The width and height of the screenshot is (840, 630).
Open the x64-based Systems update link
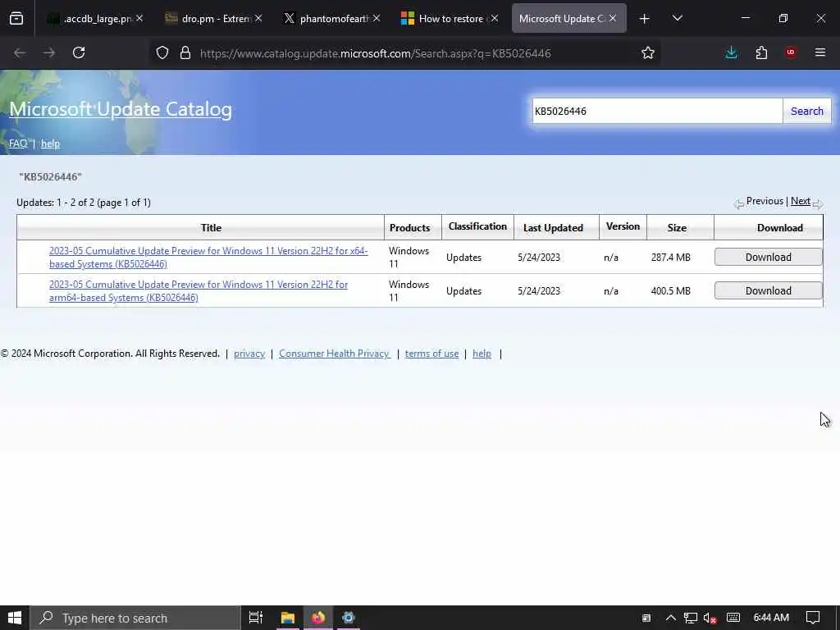coord(208,257)
